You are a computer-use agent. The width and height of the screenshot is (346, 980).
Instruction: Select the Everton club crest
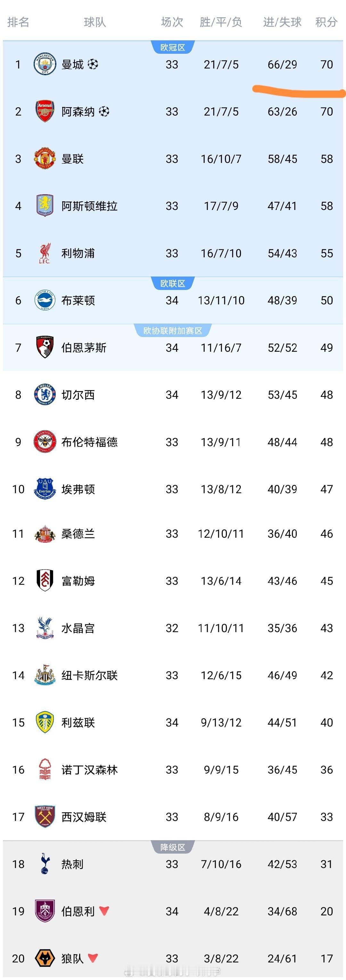(x=45, y=489)
